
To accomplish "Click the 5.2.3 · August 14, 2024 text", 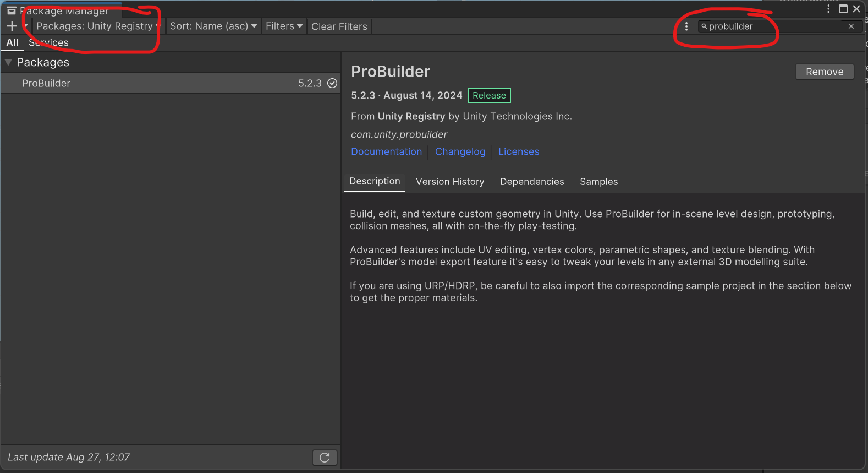I will point(406,95).
